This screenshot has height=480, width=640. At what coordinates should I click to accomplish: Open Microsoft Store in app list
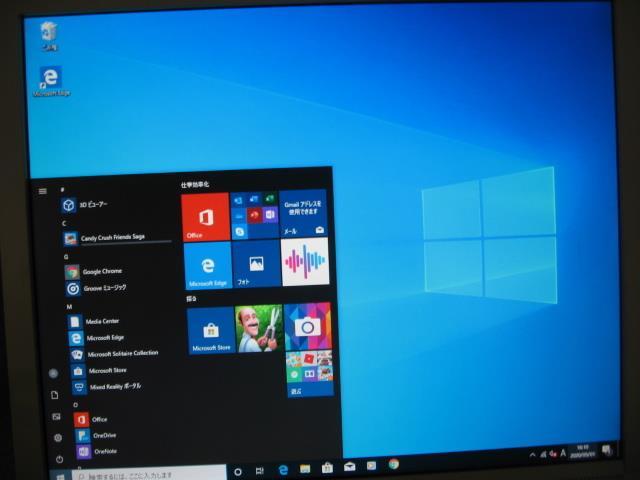(99, 371)
